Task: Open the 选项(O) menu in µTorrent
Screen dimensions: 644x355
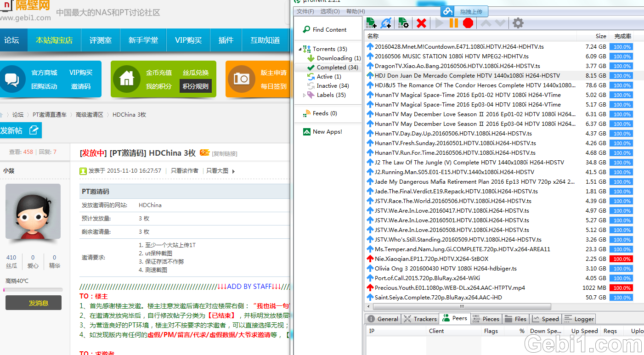Action: (x=330, y=11)
